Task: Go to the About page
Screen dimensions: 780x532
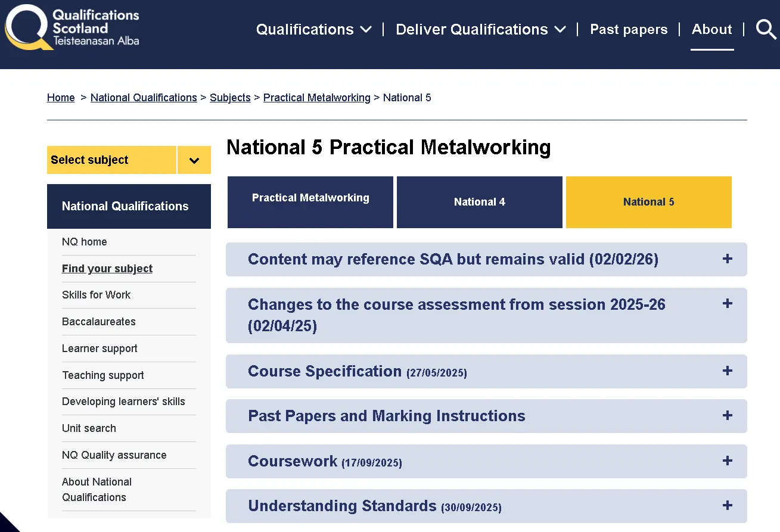Action: pyautogui.click(x=711, y=29)
